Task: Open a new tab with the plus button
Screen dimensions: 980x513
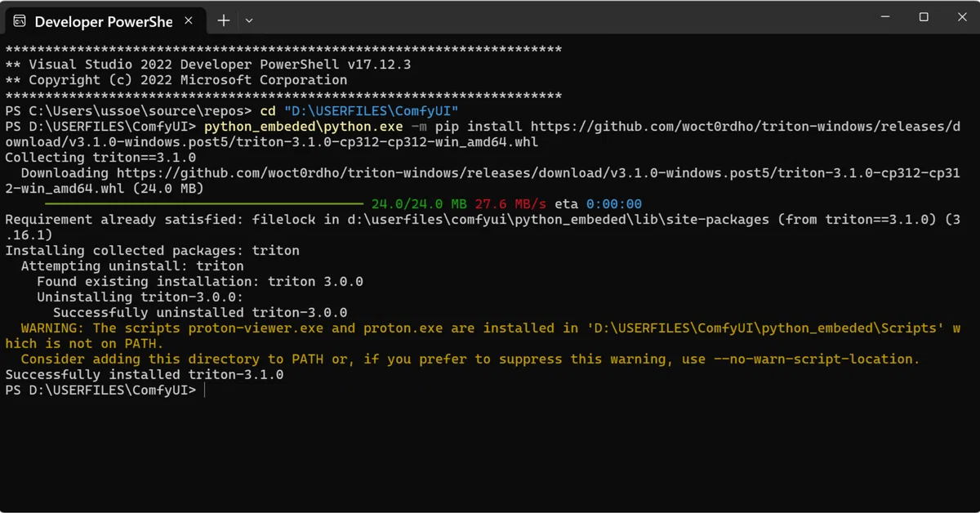Action: (x=223, y=20)
